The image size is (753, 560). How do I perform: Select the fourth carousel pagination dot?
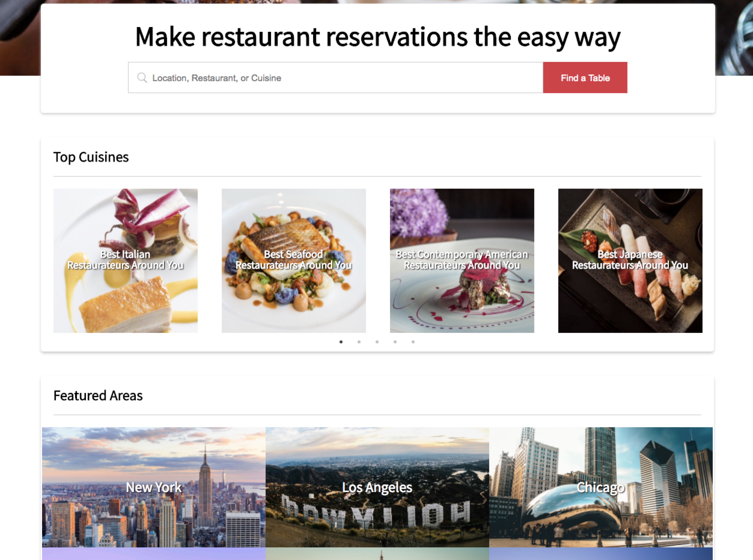pos(395,342)
